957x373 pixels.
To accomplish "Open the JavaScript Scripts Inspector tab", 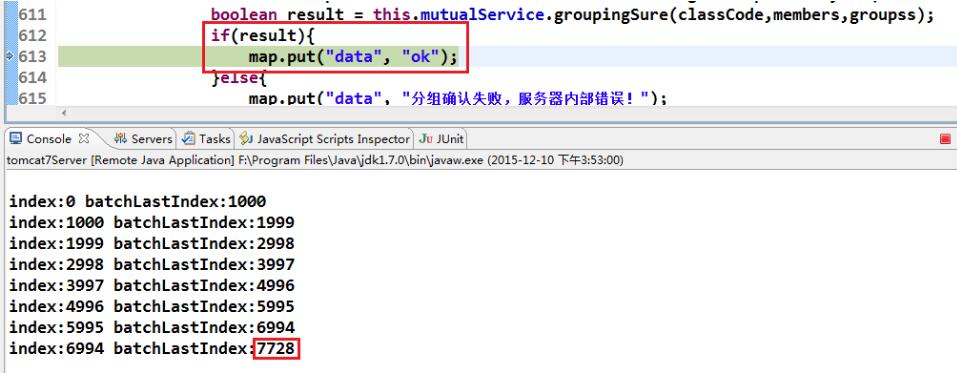I will coord(325,139).
